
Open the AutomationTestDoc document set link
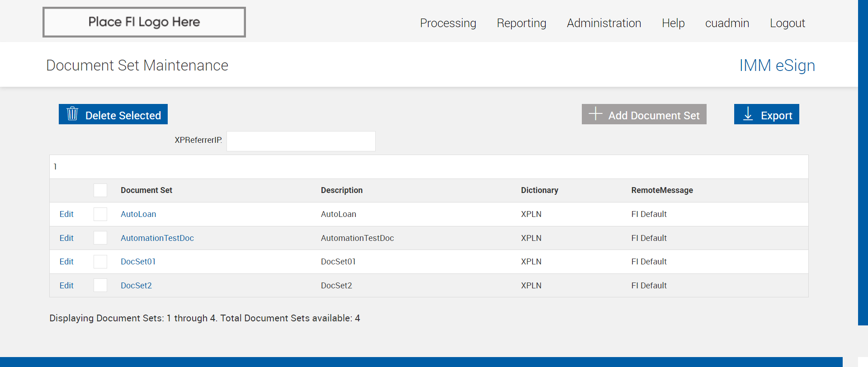click(157, 238)
